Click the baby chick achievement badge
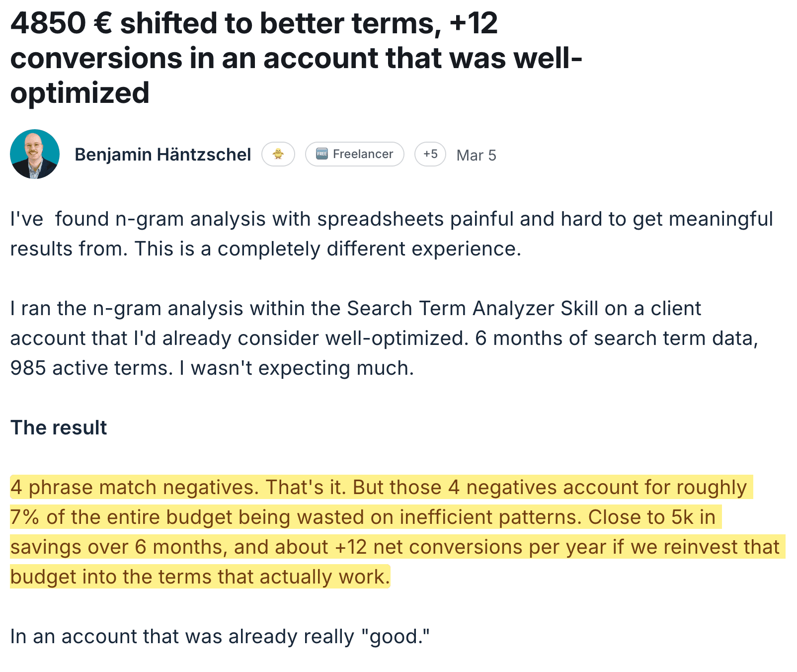The height and width of the screenshot is (672, 797). (x=279, y=154)
